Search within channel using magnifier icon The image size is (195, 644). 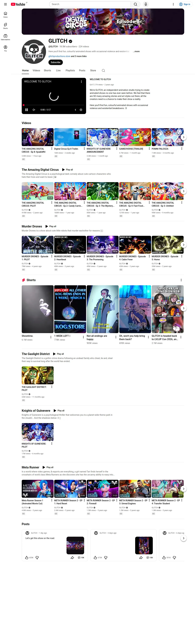point(103,71)
